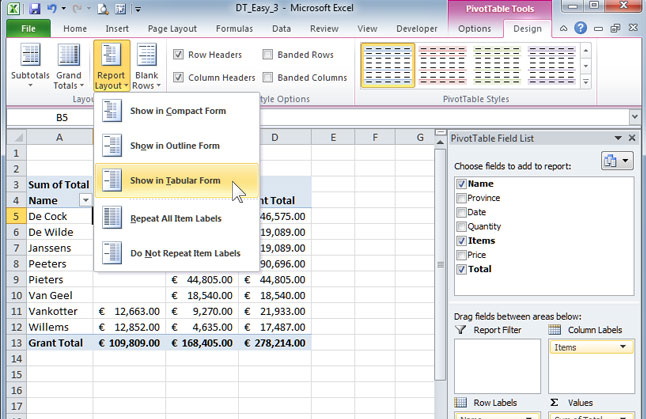This screenshot has width=646, height=419.
Task: Open the Undo history dropdown arrow
Action: [63, 8]
